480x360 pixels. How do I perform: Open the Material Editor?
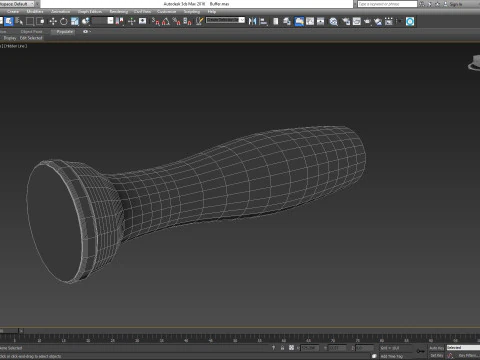tap(333, 21)
